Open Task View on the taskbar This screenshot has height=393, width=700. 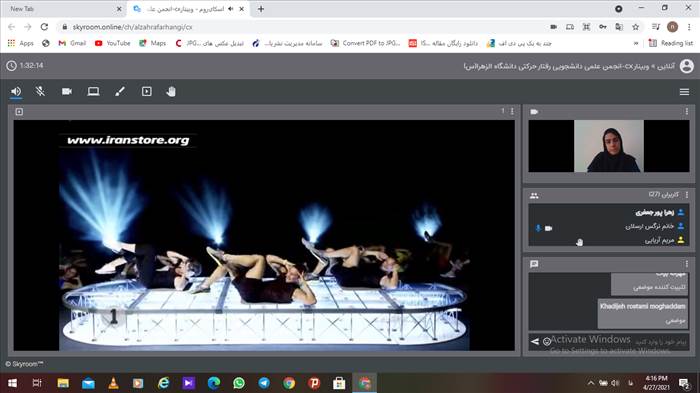pyautogui.click(x=37, y=383)
